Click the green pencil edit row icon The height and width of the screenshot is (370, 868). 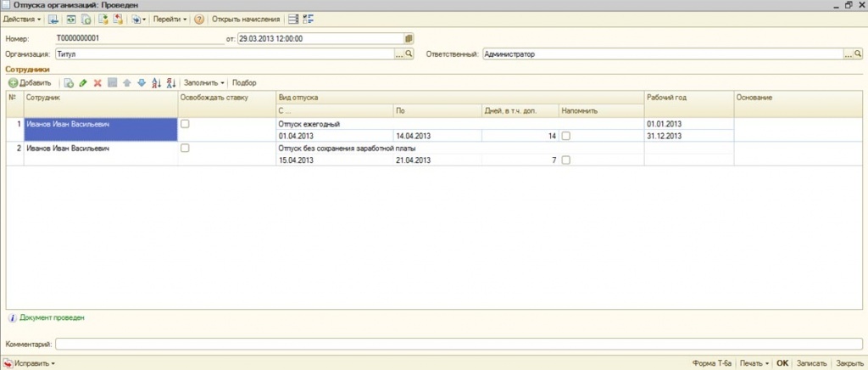(83, 83)
